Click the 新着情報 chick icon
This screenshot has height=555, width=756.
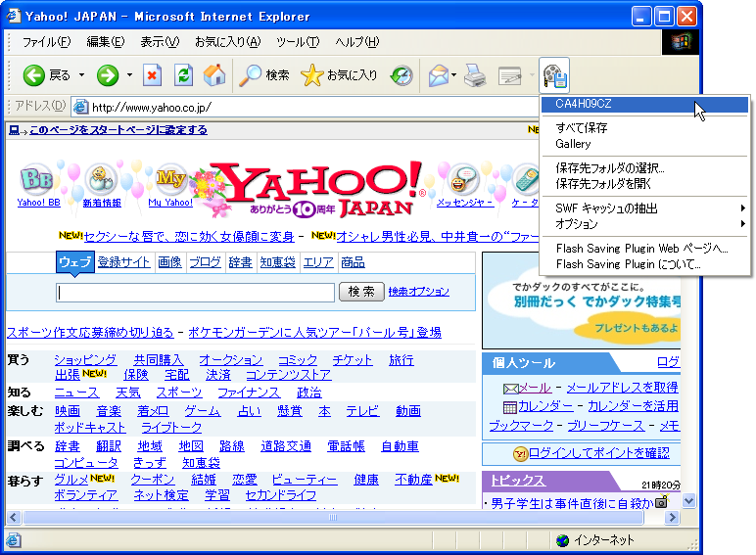coord(101,178)
